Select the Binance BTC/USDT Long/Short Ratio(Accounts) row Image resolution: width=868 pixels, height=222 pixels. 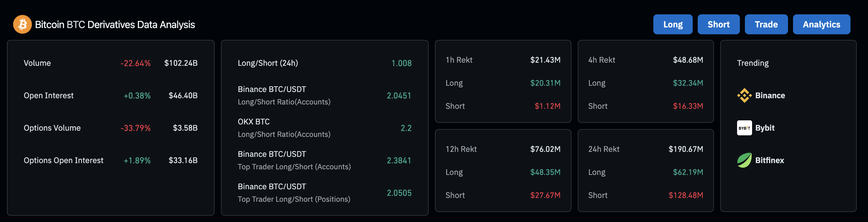pos(284,95)
